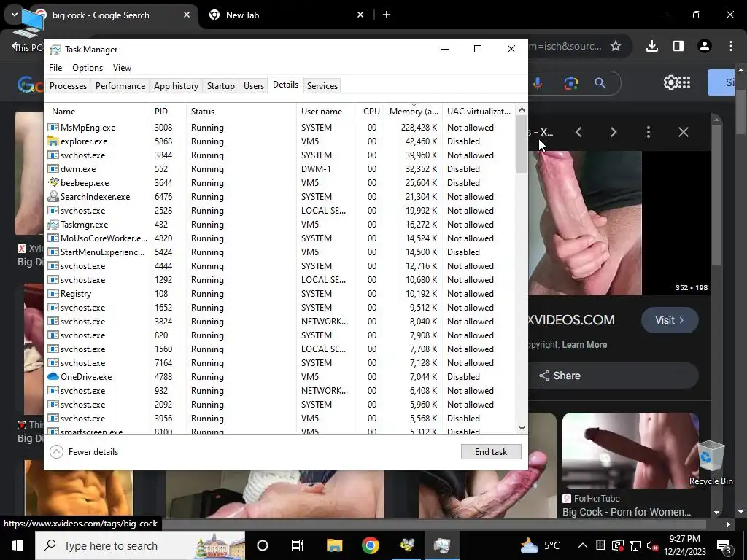Open the Google apps grid icon
Screen dimensions: 747x560
click(x=684, y=82)
